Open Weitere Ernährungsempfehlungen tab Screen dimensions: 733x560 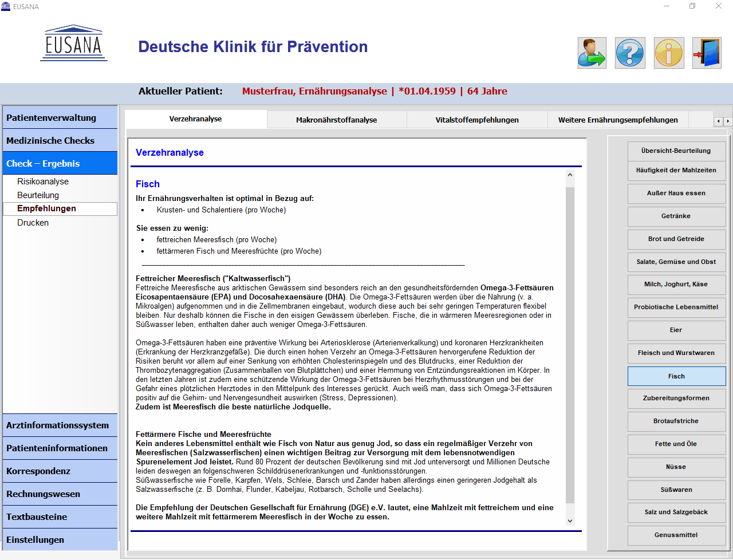pyautogui.click(x=618, y=120)
